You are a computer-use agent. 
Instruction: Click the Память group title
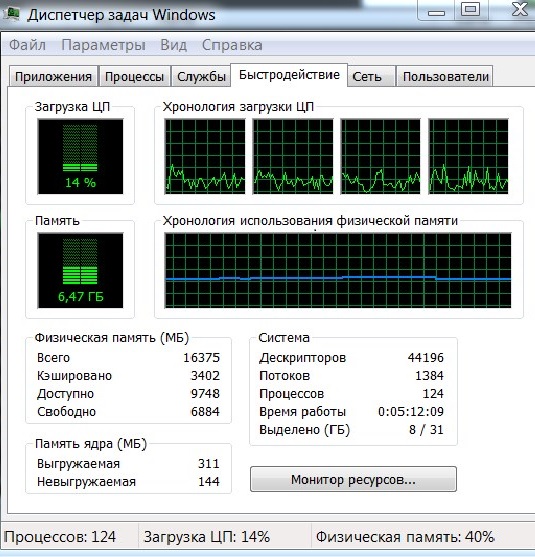57,221
